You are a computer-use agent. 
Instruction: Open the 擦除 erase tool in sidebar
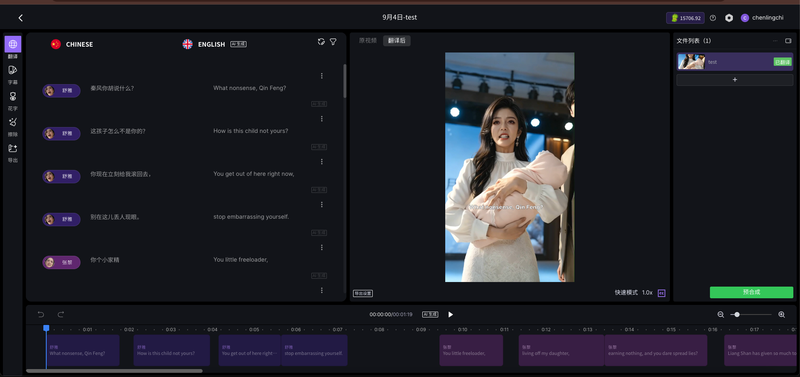(13, 122)
